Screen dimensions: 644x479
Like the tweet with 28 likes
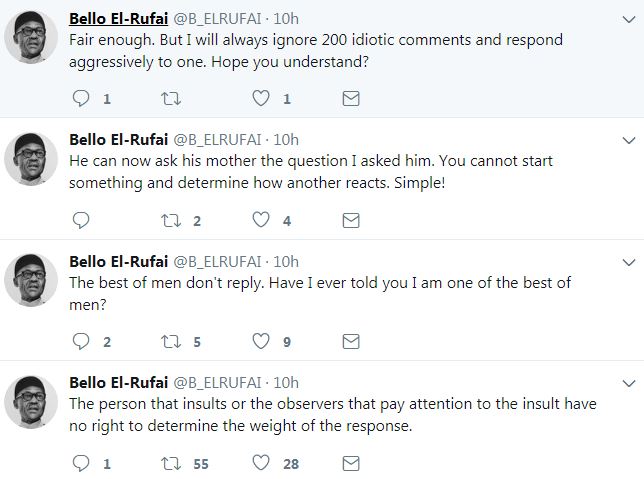261,463
